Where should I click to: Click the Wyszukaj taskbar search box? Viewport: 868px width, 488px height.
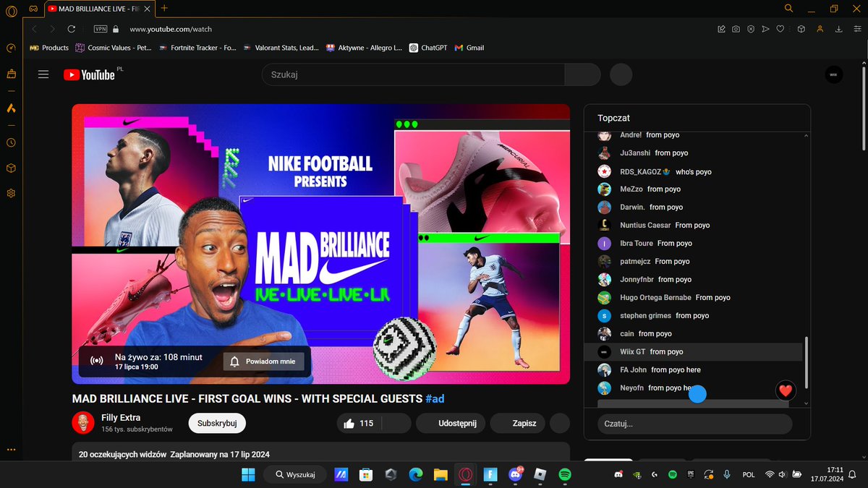pyautogui.click(x=294, y=474)
